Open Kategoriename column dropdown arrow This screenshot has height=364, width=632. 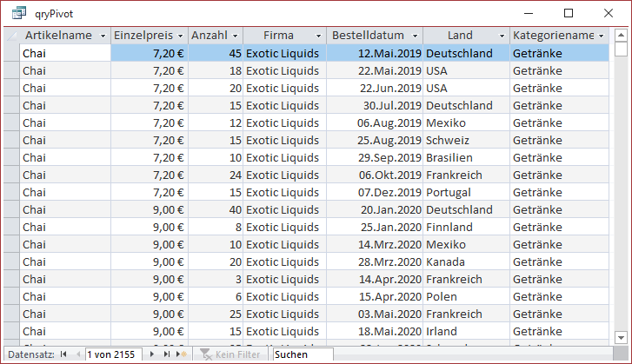click(x=601, y=36)
